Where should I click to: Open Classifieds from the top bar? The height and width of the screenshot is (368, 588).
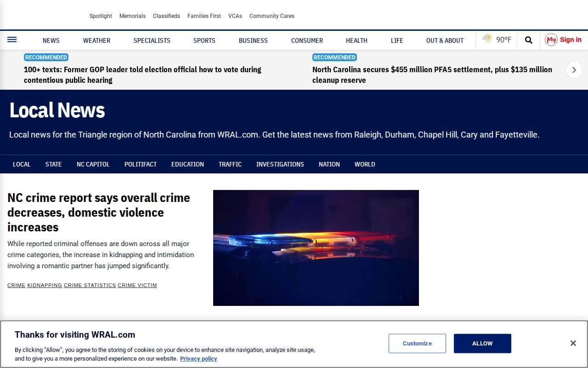coord(166,16)
